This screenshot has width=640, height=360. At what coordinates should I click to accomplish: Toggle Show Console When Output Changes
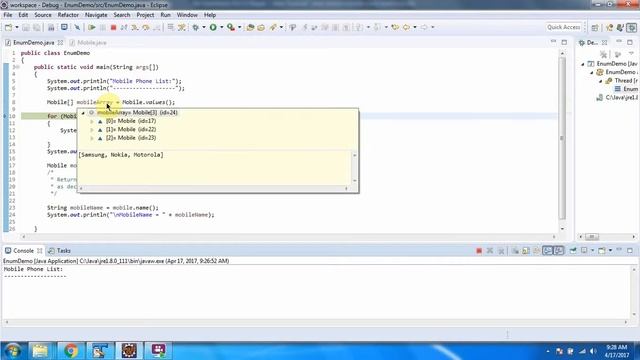coord(547,251)
